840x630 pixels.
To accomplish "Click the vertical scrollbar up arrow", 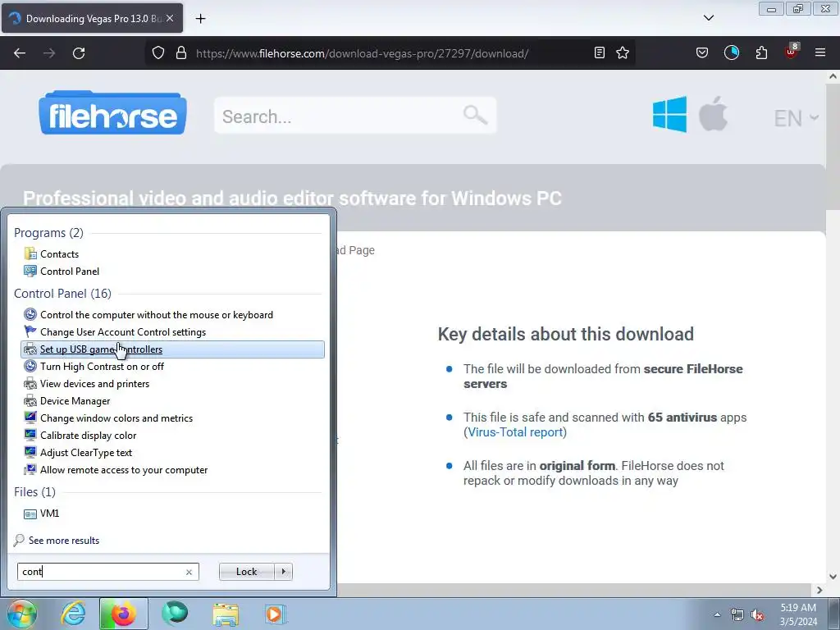I will (833, 76).
